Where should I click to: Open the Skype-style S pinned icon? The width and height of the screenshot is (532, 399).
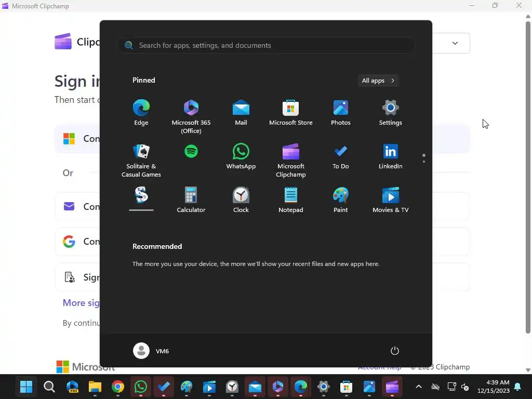pyautogui.click(x=141, y=195)
